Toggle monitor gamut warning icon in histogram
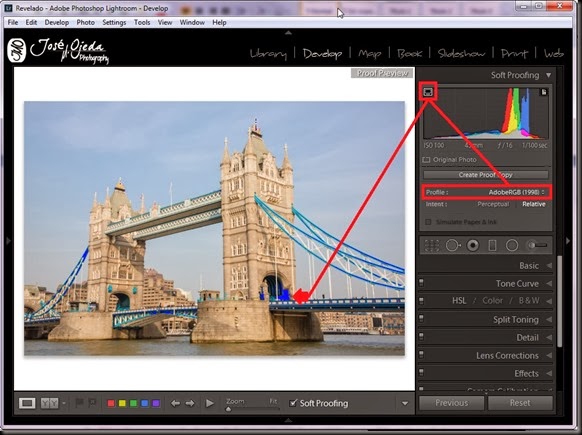This screenshot has width=582, height=435. [x=428, y=92]
